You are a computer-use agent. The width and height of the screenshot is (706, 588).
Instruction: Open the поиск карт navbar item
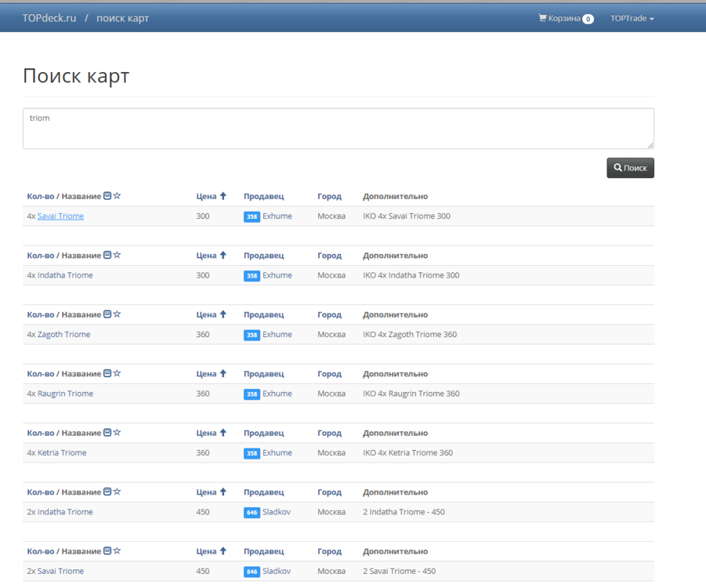point(122,18)
